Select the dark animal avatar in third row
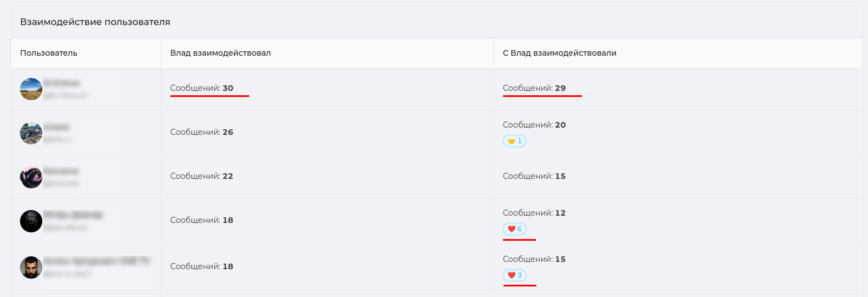Screen dimensions: 868x297 pyautogui.click(x=31, y=177)
